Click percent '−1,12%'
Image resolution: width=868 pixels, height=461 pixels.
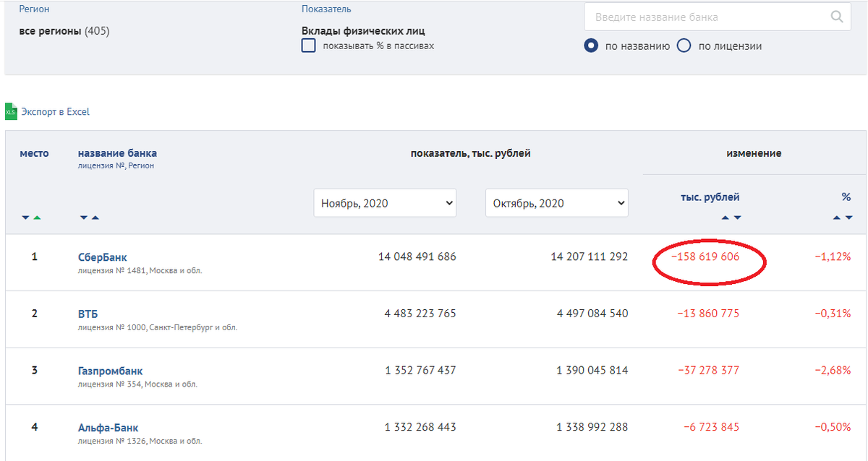[x=833, y=257]
